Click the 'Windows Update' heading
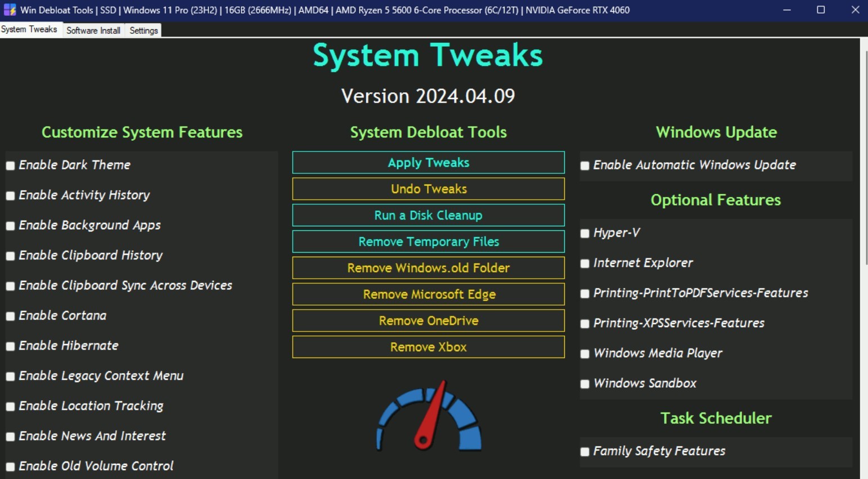The height and width of the screenshot is (479, 868). 716,132
